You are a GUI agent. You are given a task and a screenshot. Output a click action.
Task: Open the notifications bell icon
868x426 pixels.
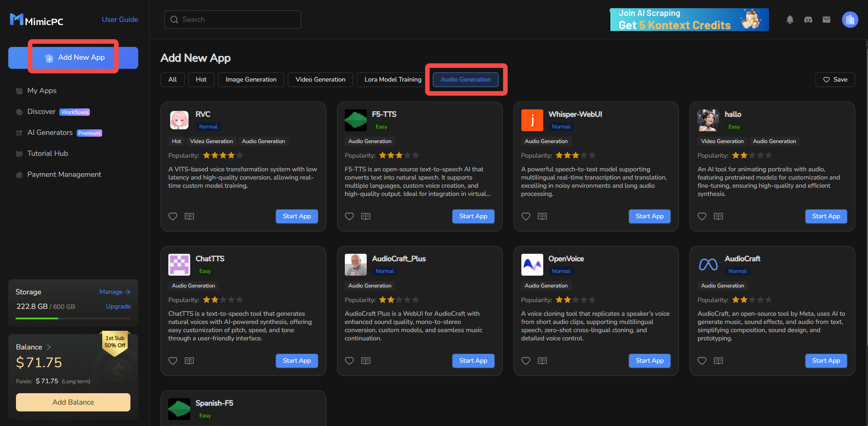click(790, 20)
